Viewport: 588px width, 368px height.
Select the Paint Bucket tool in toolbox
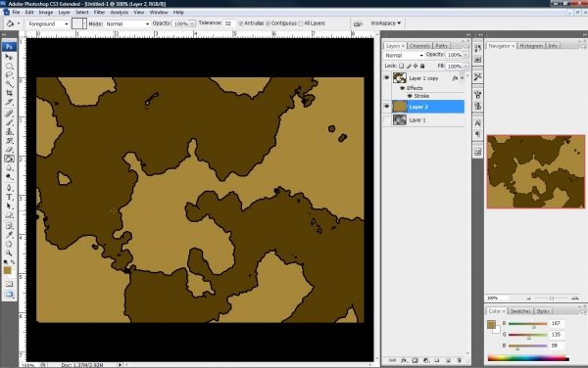(9, 159)
